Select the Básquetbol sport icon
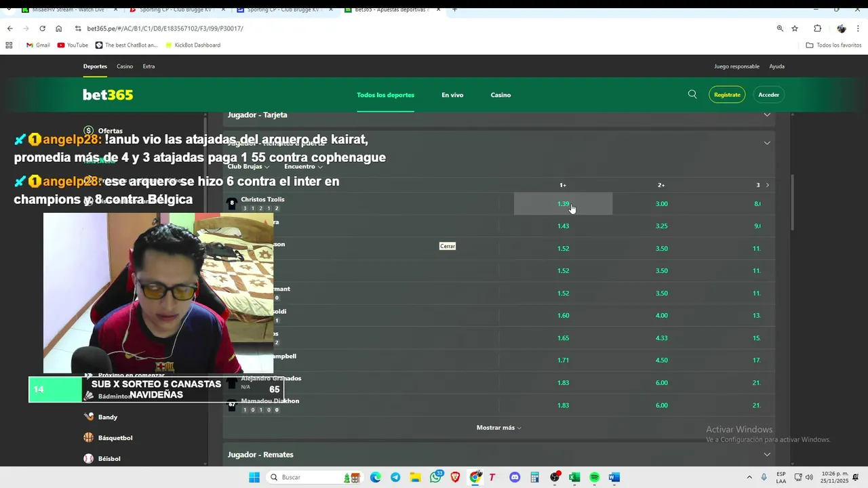Screen dimensions: 868x488 (x=89, y=438)
